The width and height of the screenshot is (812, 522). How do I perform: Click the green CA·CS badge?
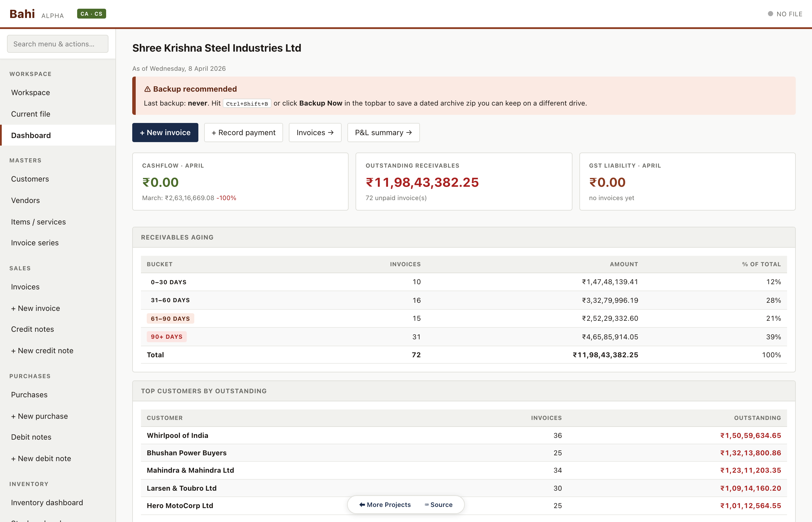point(91,14)
